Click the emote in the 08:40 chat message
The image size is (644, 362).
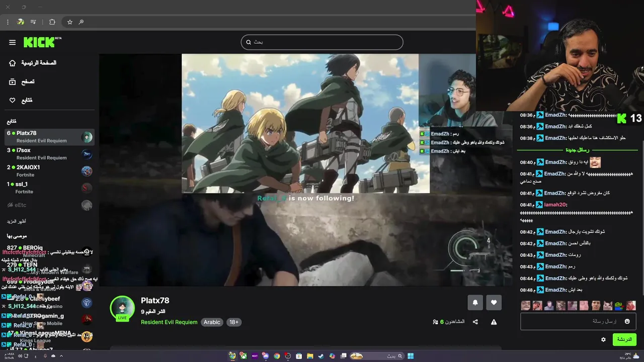point(595,162)
